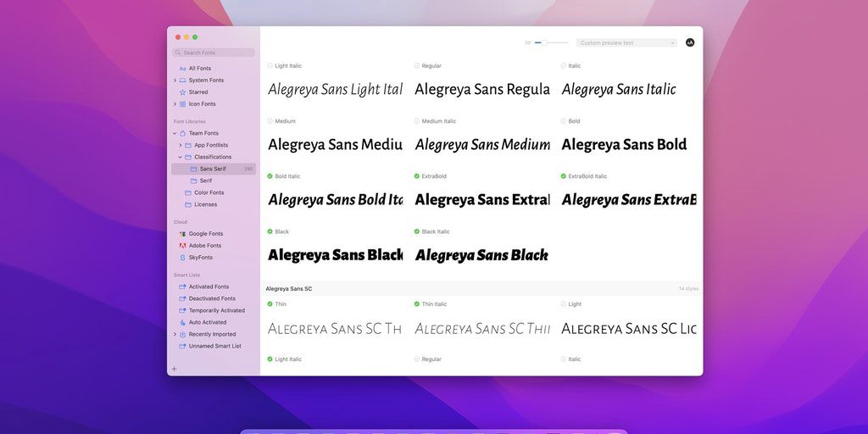
Task: Deactivate Alegreya Sans SC Thin style
Action: (270, 304)
